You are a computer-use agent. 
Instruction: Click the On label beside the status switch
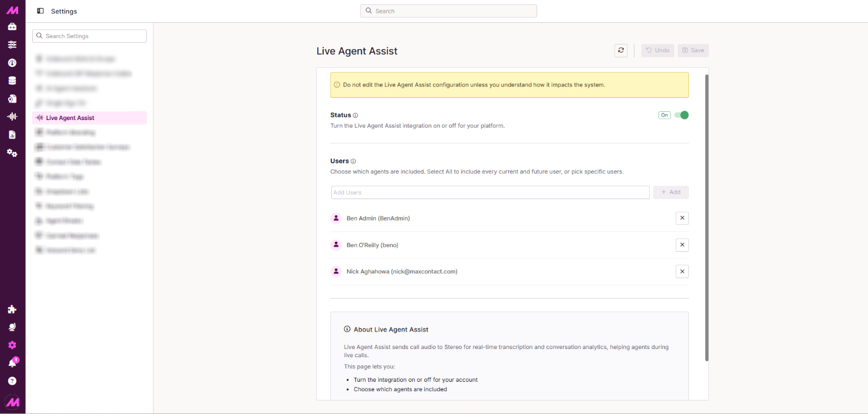(x=664, y=115)
